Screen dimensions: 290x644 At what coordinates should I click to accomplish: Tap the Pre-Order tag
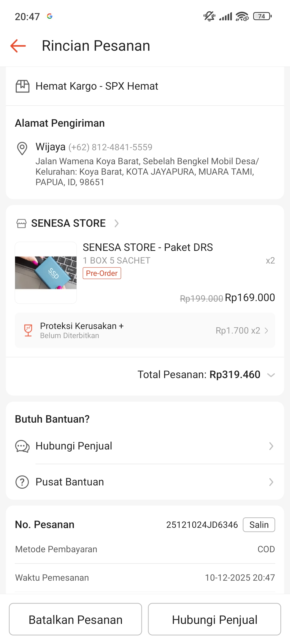coord(102,273)
